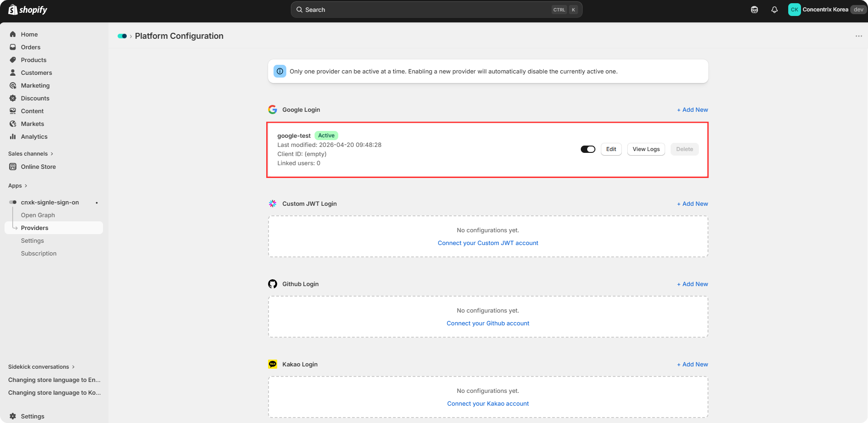The width and height of the screenshot is (868, 423).
Task: Open the Open Graph app page
Action: point(38,215)
